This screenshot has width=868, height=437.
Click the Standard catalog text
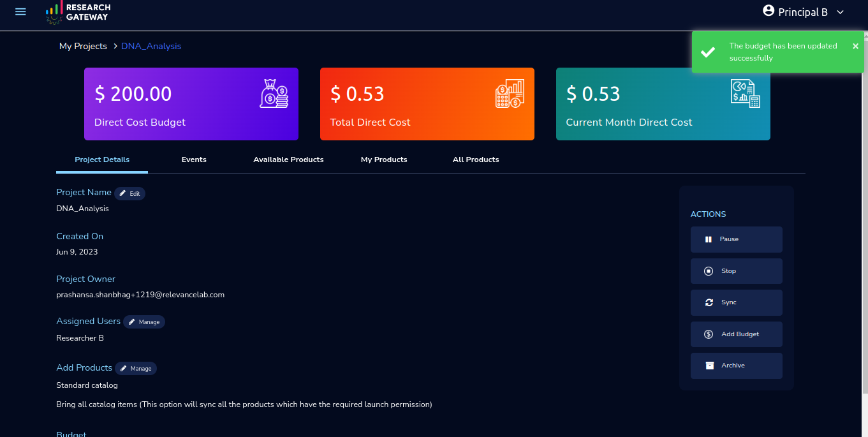pos(87,385)
